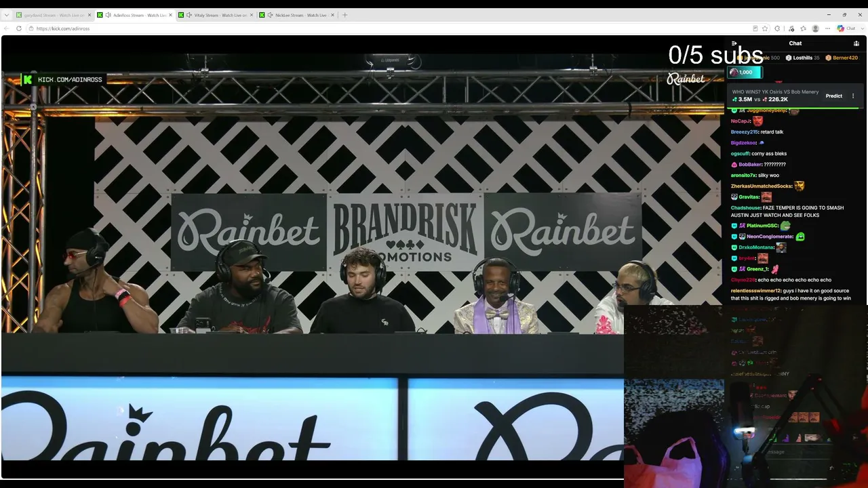Viewport: 868px width, 488px height.
Task: Open aronsito7x's chat username
Action: tap(743, 176)
